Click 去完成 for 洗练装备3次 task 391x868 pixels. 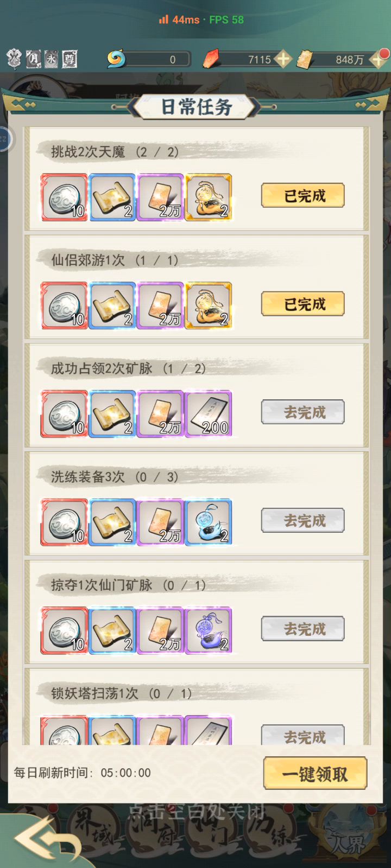pyautogui.click(x=303, y=521)
